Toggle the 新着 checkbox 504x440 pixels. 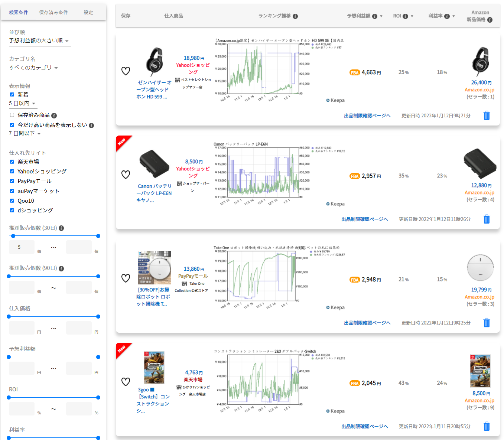point(12,95)
